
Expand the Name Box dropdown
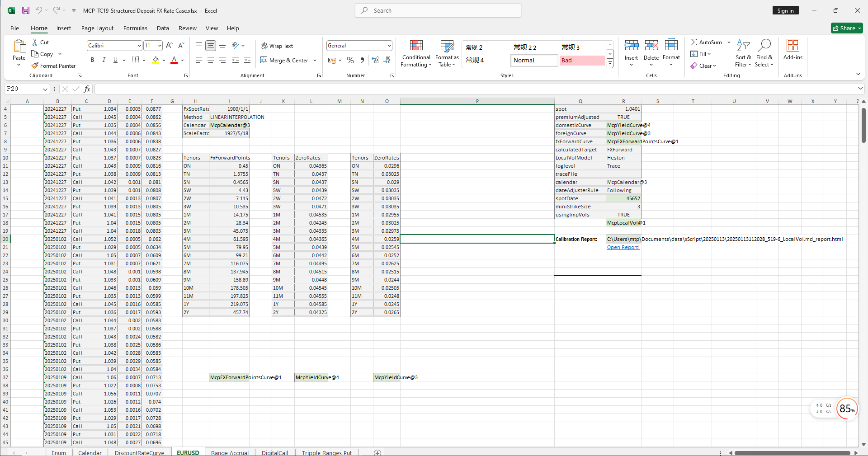pos(45,89)
